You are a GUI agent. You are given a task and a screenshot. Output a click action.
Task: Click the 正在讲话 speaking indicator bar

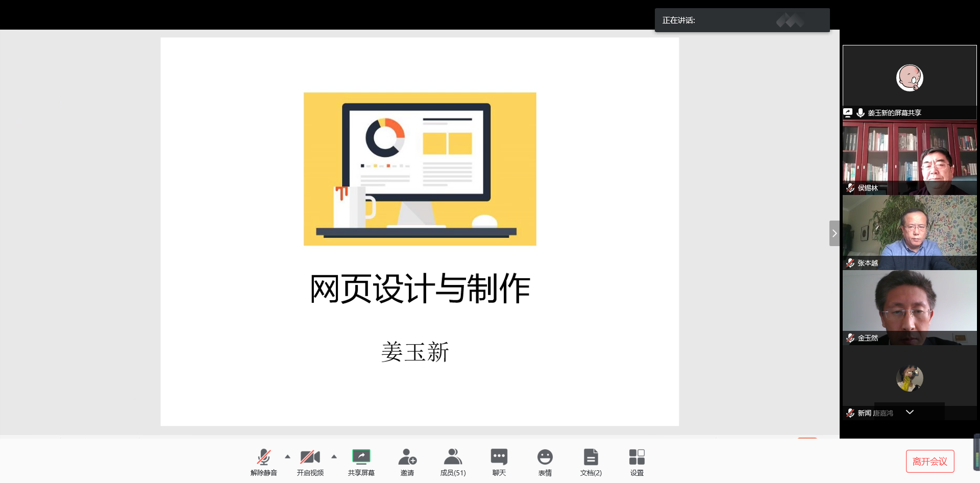tap(742, 20)
